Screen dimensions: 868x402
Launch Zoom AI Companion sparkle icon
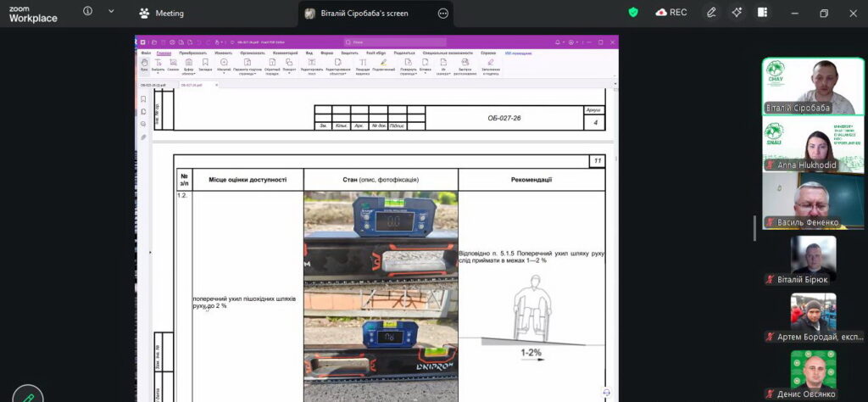click(737, 13)
